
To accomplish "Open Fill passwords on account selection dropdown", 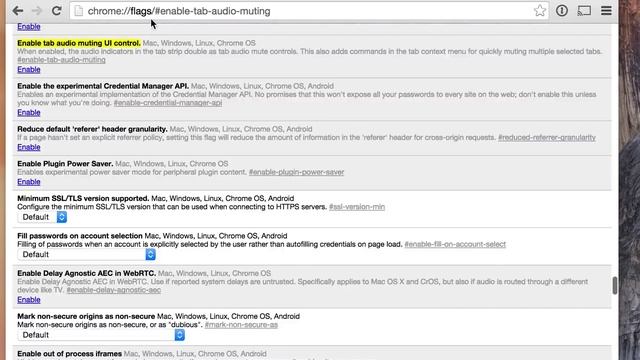I will [x=87, y=255].
